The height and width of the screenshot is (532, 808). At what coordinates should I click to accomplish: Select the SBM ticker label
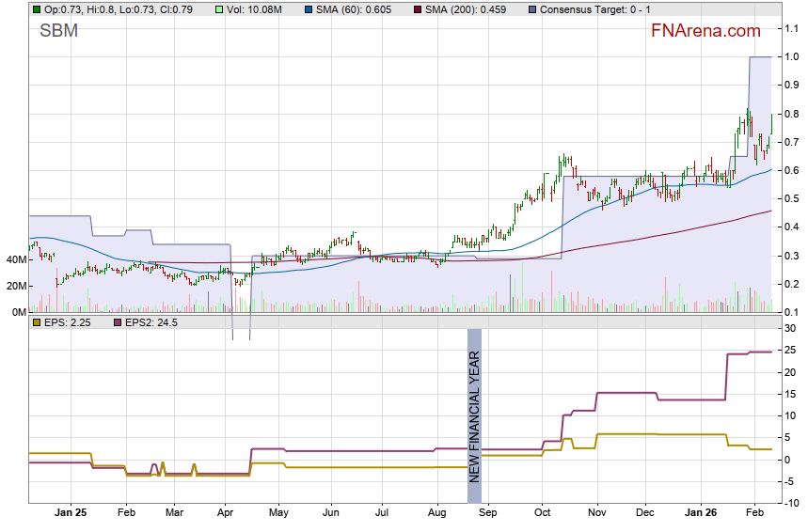[x=58, y=31]
